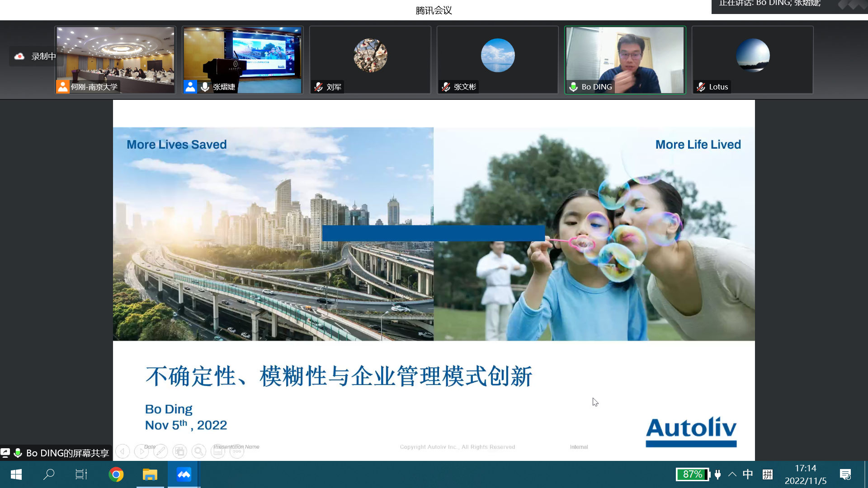Click Bo DING's green microphone icon

pos(573,87)
